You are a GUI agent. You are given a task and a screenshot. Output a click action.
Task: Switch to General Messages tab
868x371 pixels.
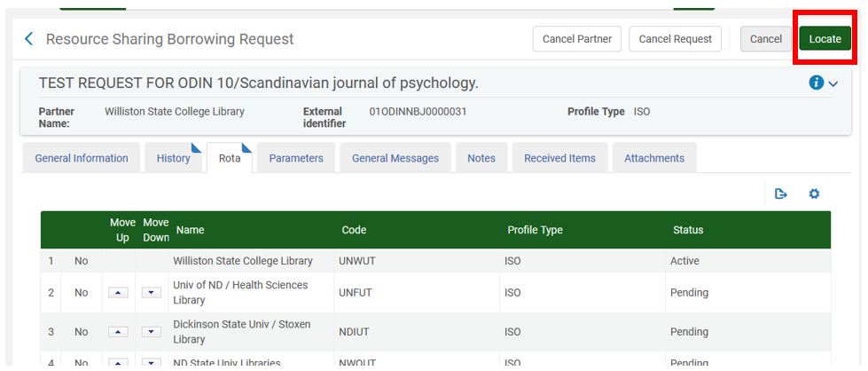(395, 158)
